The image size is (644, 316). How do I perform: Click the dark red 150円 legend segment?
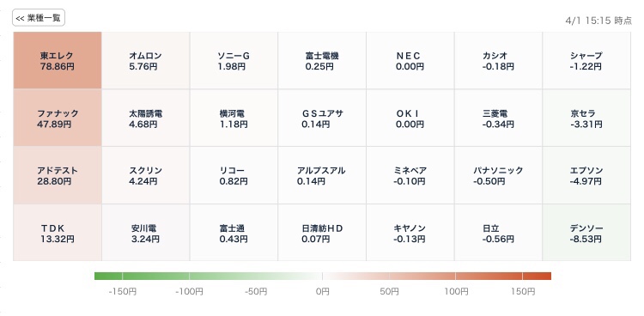(537, 276)
